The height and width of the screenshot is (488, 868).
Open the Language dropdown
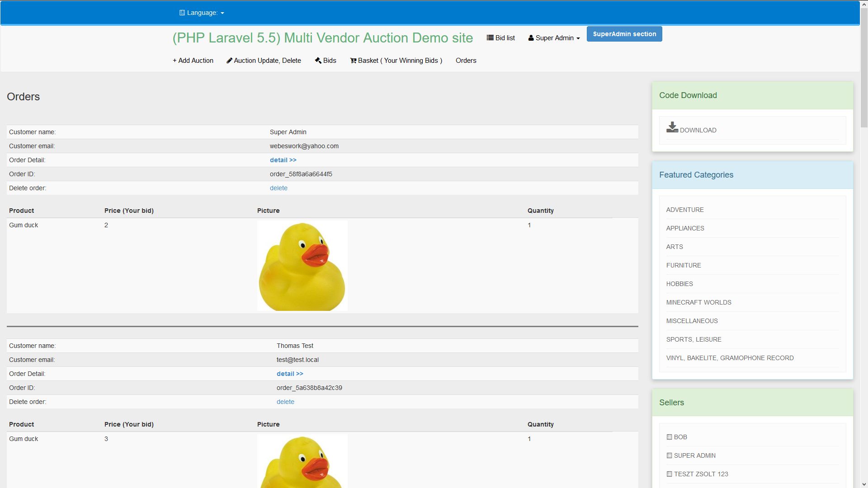(x=202, y=13)
